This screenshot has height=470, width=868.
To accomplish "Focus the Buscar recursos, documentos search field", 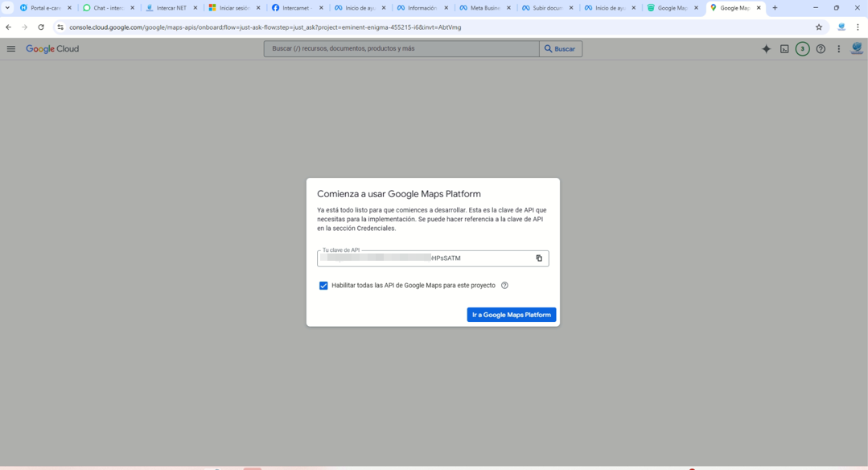I will (x=401, y=49).
